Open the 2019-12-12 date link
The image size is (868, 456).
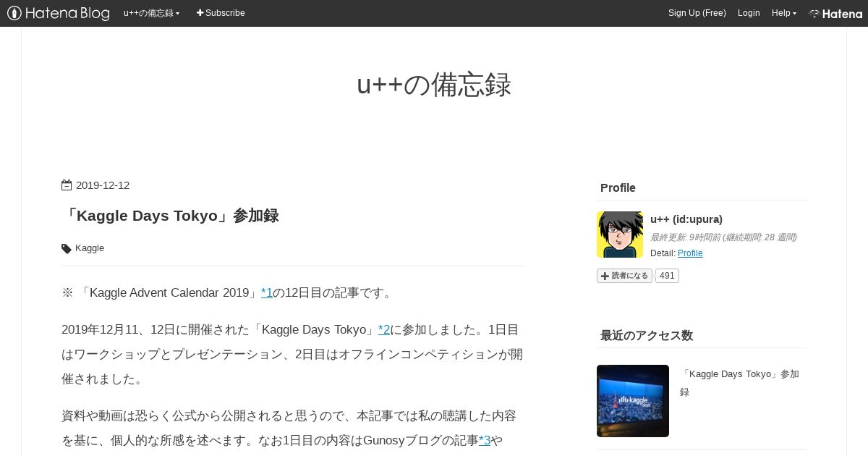coord(103,185)
